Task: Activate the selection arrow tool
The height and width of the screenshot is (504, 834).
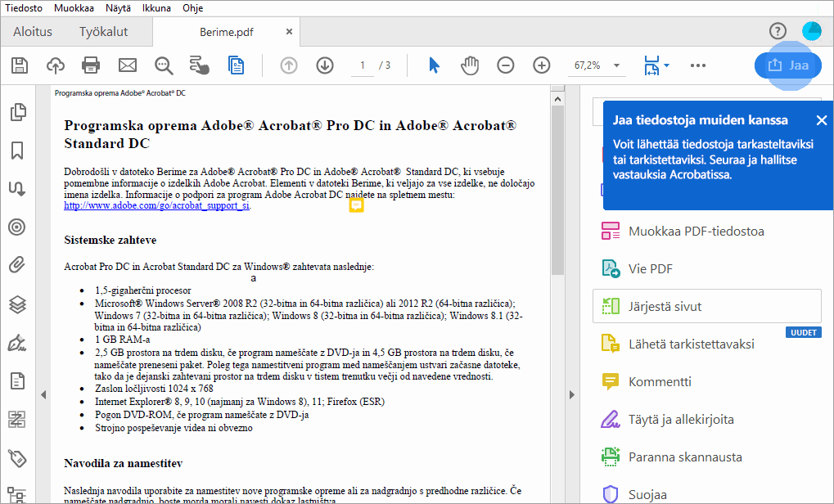Action: [x=435, y=65]
